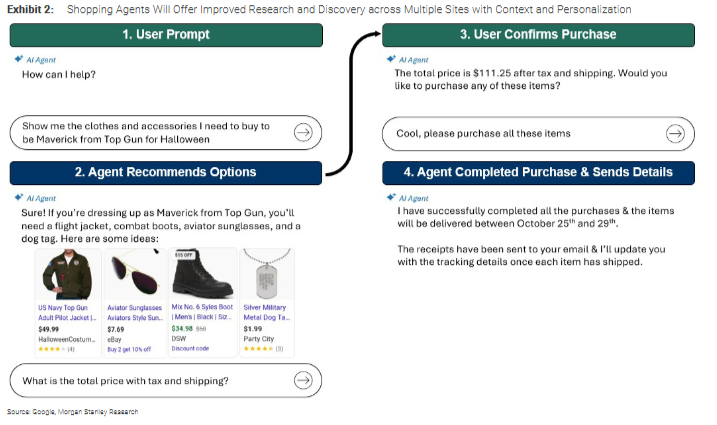This screenshot has width=717, height=425.
Task: Select the '3. User Confirms Purchase' header
Action: click(x=538, y=34)
